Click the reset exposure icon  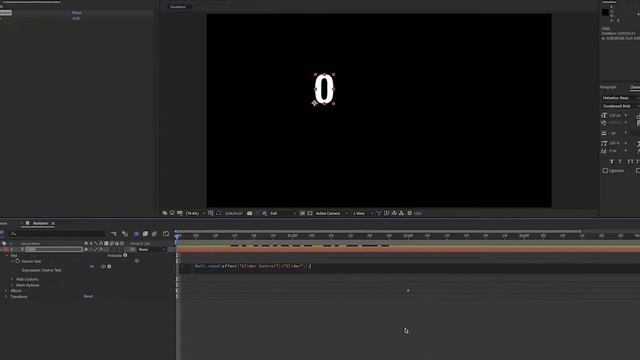coord(410,213)
